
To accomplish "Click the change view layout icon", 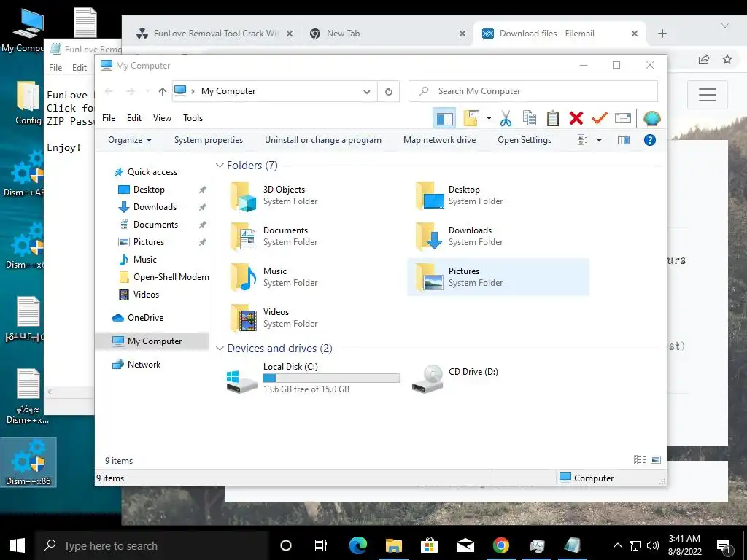I will tap(584, 140).
